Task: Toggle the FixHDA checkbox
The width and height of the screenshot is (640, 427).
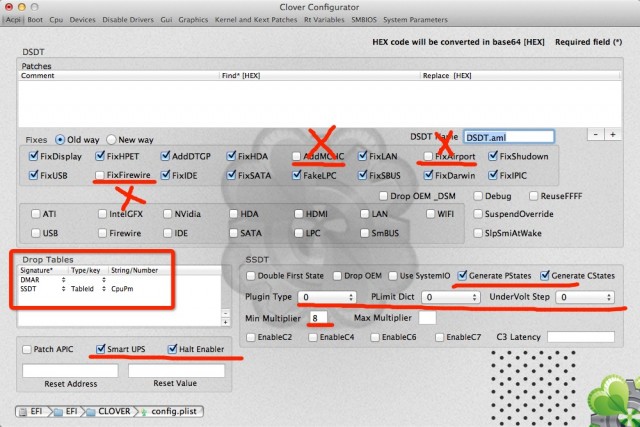Action: [231, 156]
